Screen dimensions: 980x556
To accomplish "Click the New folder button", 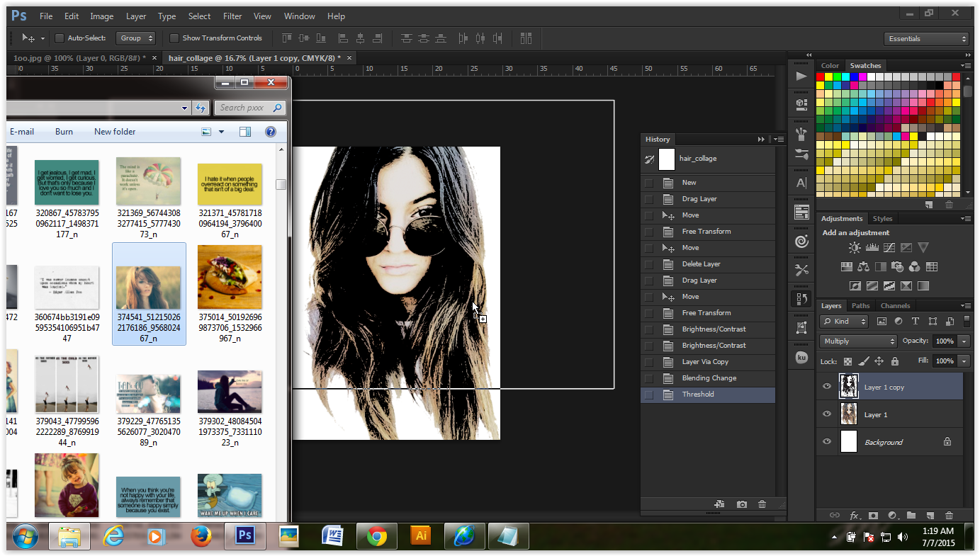I will point(114,131).
